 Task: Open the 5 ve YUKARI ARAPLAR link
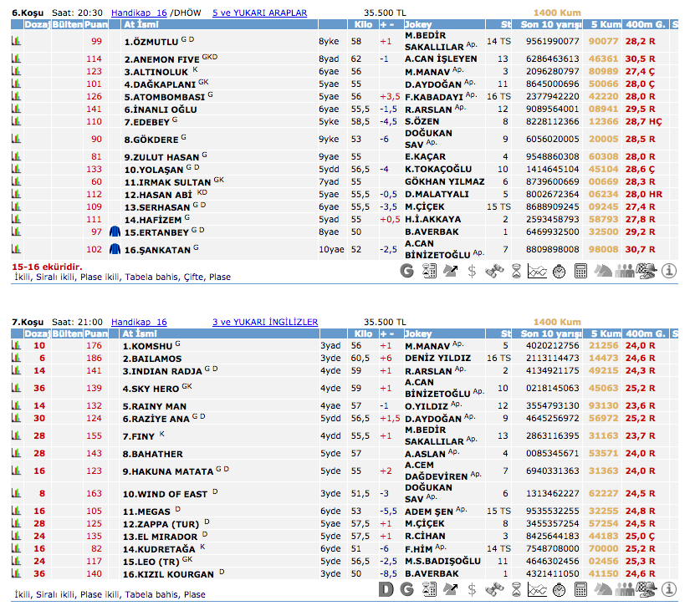[x=259, y=13]
